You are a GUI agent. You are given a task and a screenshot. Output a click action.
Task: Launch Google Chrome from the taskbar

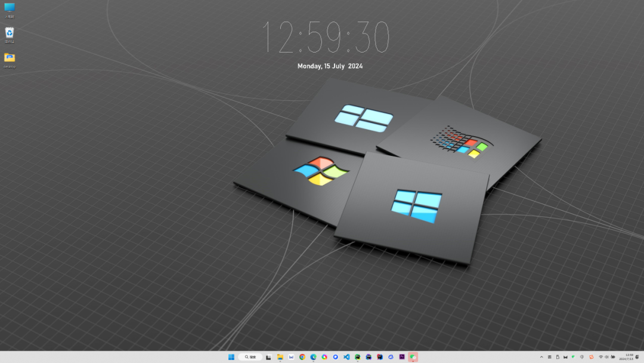point(302,357)
